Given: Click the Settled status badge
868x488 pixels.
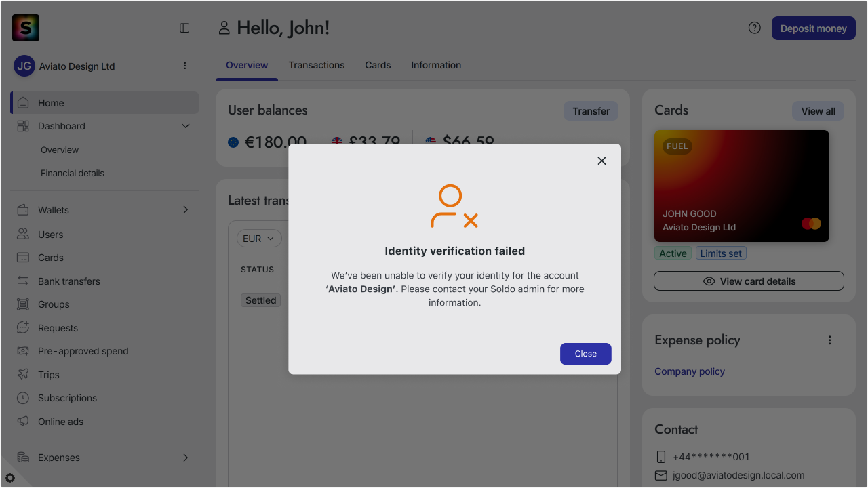Looking at the screenshot, I should (x=261, y=300).
